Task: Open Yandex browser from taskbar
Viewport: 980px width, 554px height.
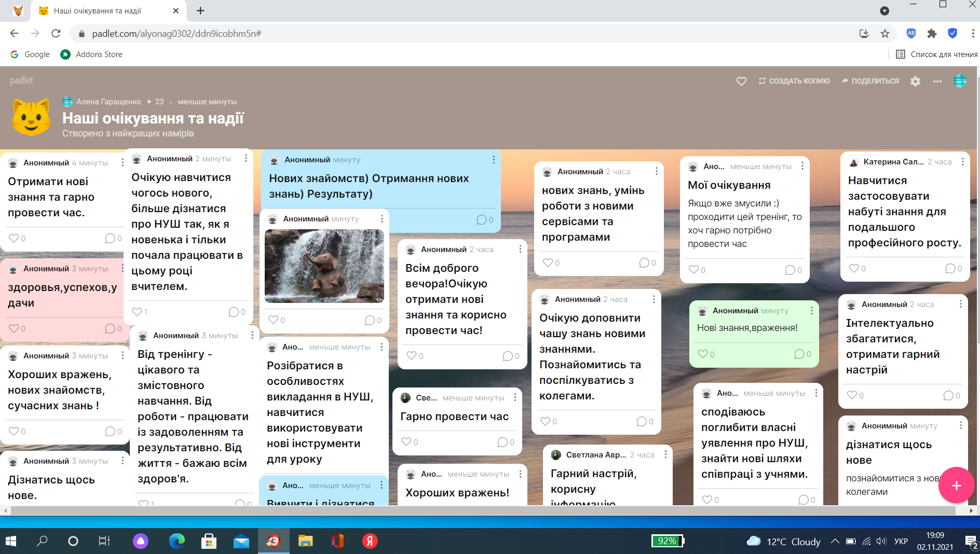Action: (370, 541)
